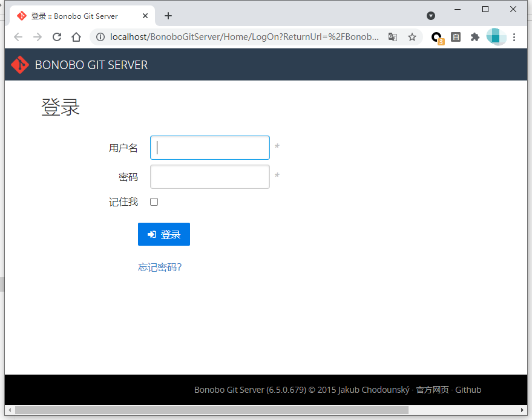Click the 用户名 username input field
The image size is (532, 420).
(209, 147)
